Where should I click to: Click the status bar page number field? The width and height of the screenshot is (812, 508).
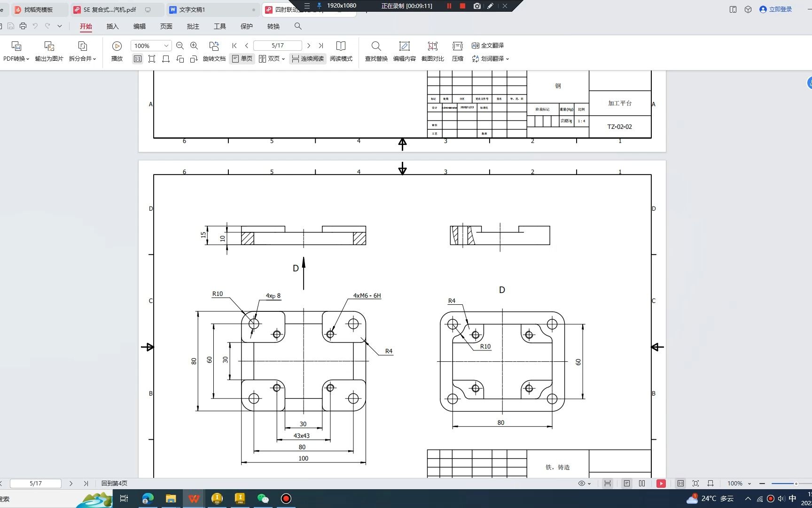(36, 484)
